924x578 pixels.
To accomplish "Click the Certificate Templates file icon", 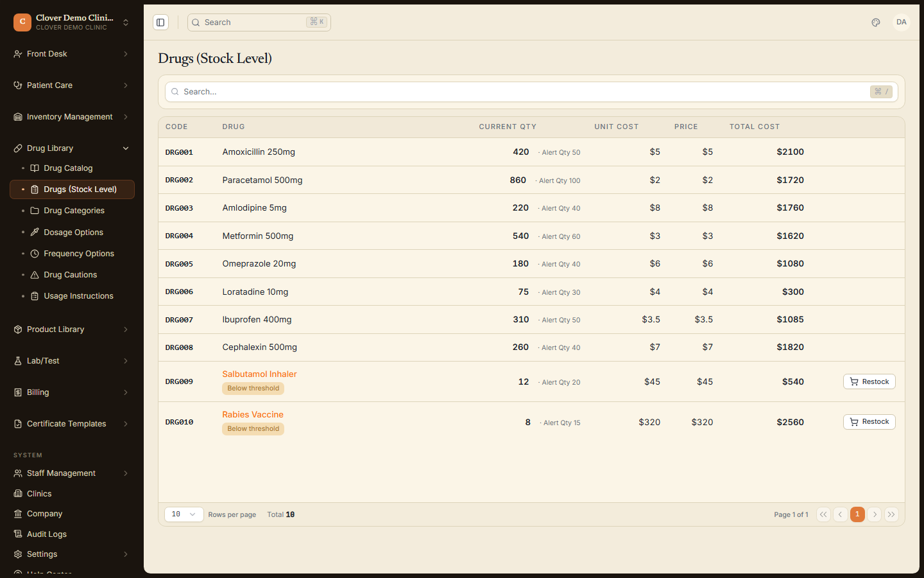I will [x=18, y=424].
